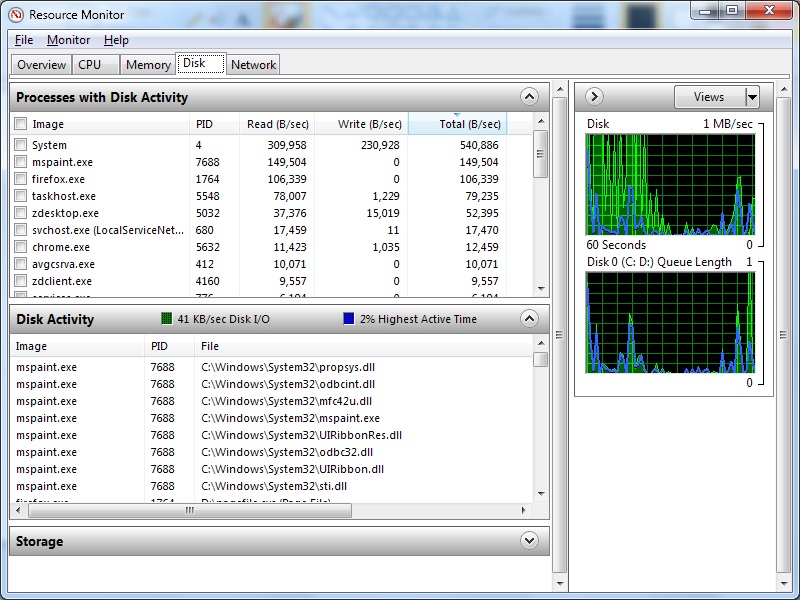Image resolution: width=800 pixels, height=600 pixels.
Task: Collapse the Disk Activity section
Action: click(530, 319)
